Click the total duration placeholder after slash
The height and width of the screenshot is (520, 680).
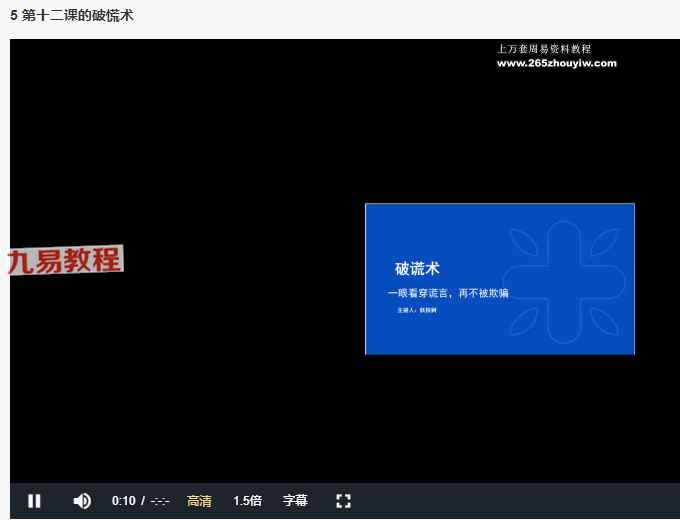tap(160, 501)
